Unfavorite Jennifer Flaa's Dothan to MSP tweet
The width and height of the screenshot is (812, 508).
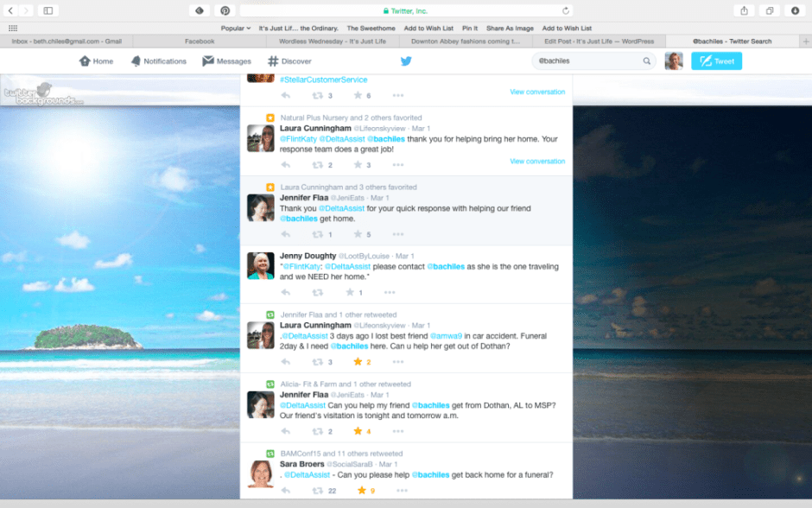point(358,431)
